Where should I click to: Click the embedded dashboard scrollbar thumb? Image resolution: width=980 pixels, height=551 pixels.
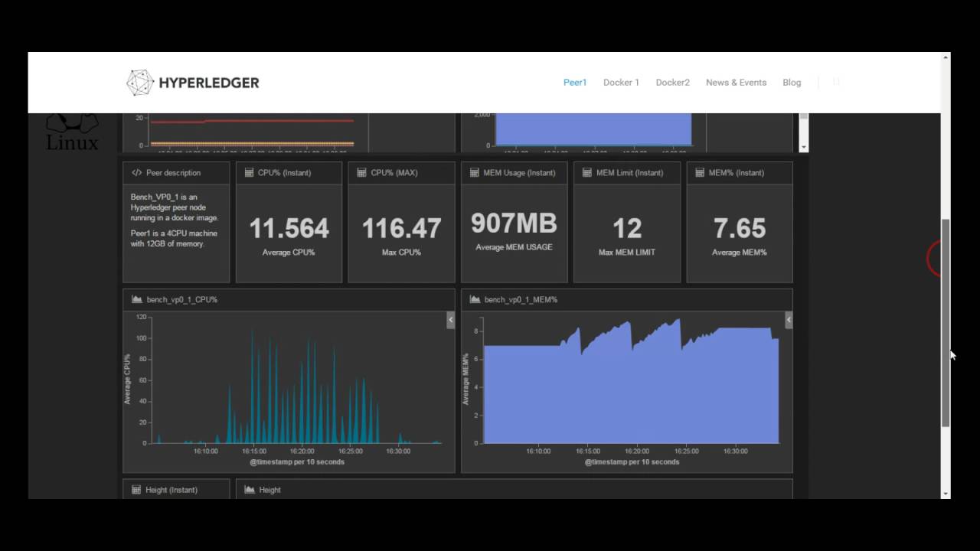(x=804, y=116)
